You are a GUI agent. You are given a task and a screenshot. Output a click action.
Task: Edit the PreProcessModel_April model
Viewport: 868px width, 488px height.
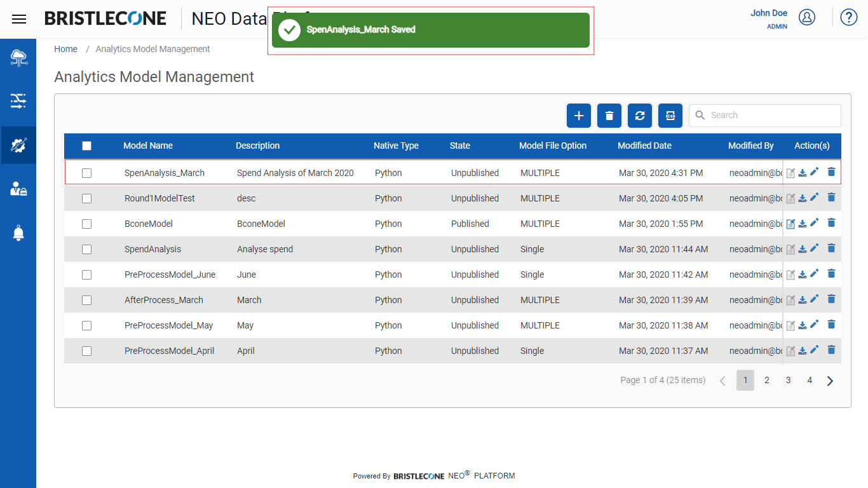pyautogui.click(x=815, y=349)
